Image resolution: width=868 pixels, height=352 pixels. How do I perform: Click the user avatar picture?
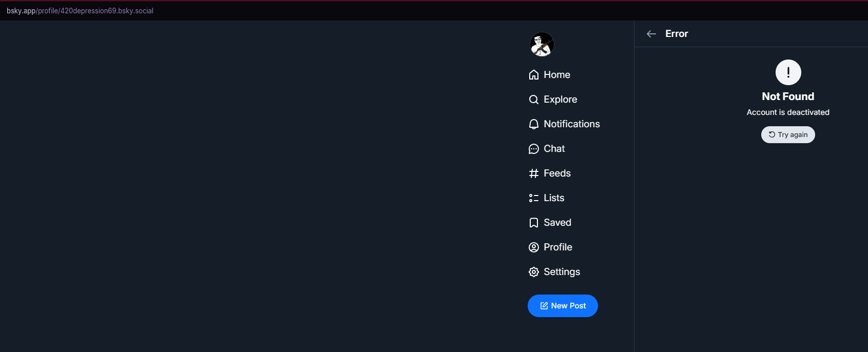pos(542,44)
